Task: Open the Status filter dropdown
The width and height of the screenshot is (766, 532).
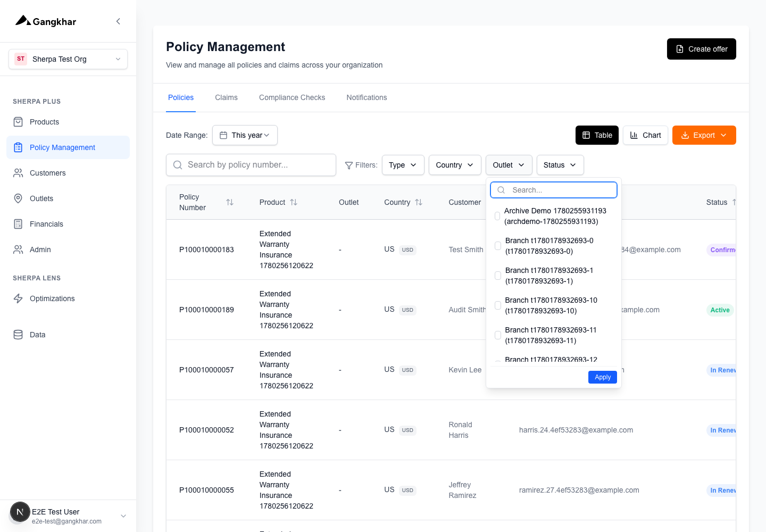Action: (560, 165)
